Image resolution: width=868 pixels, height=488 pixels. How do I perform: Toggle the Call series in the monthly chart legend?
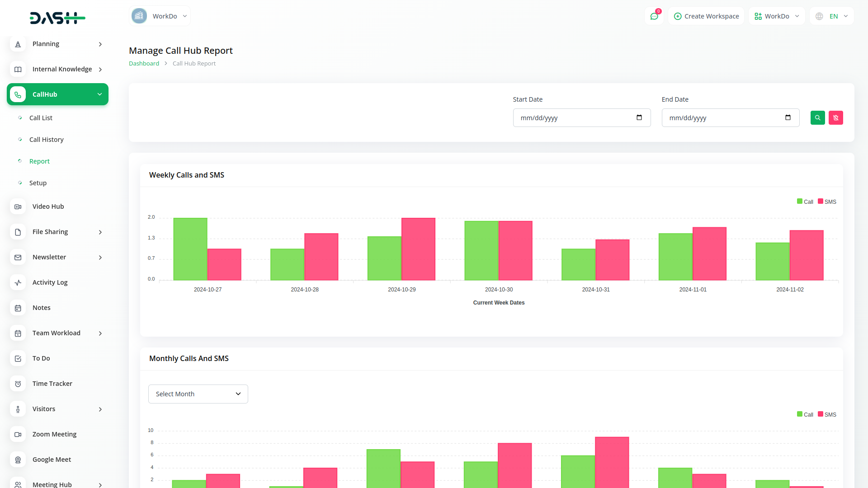805,414
